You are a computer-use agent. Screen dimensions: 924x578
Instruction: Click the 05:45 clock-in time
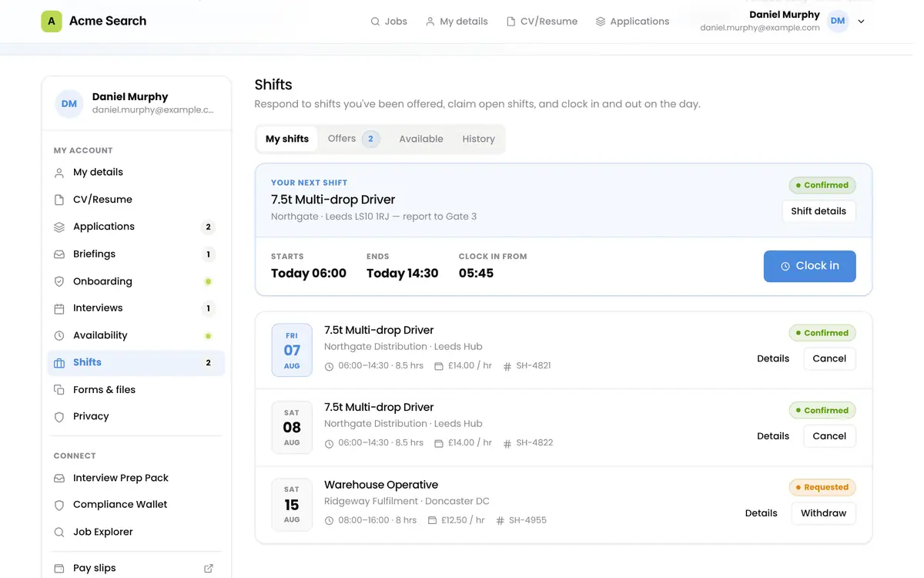coord(476,274)
